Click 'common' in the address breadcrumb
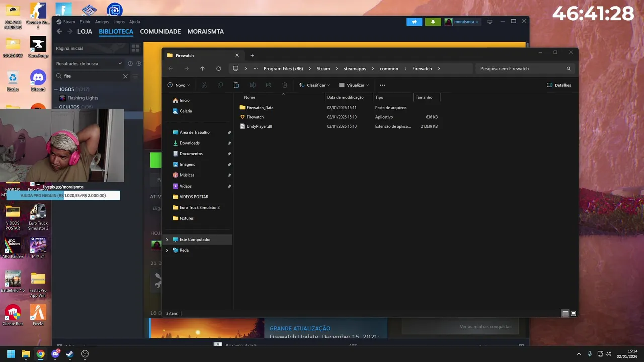Image resolution: width=644 pixels, height=362 pixels. point(389,69)
